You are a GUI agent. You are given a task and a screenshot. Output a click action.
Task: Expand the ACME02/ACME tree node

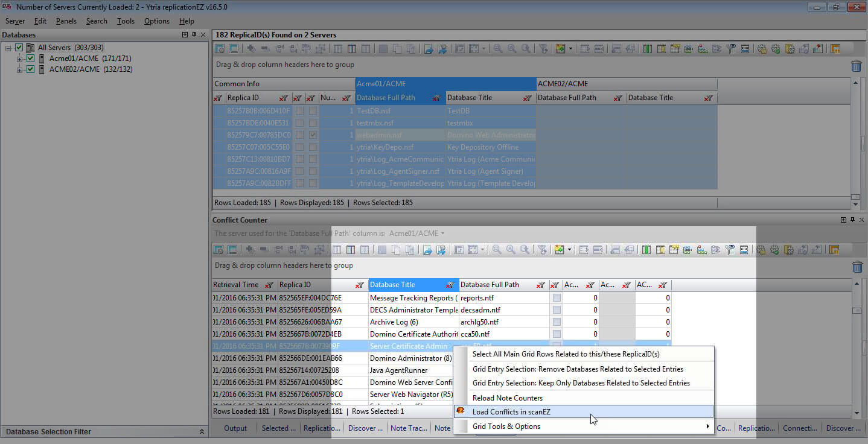pyautogui.click(x=19, y=69)
